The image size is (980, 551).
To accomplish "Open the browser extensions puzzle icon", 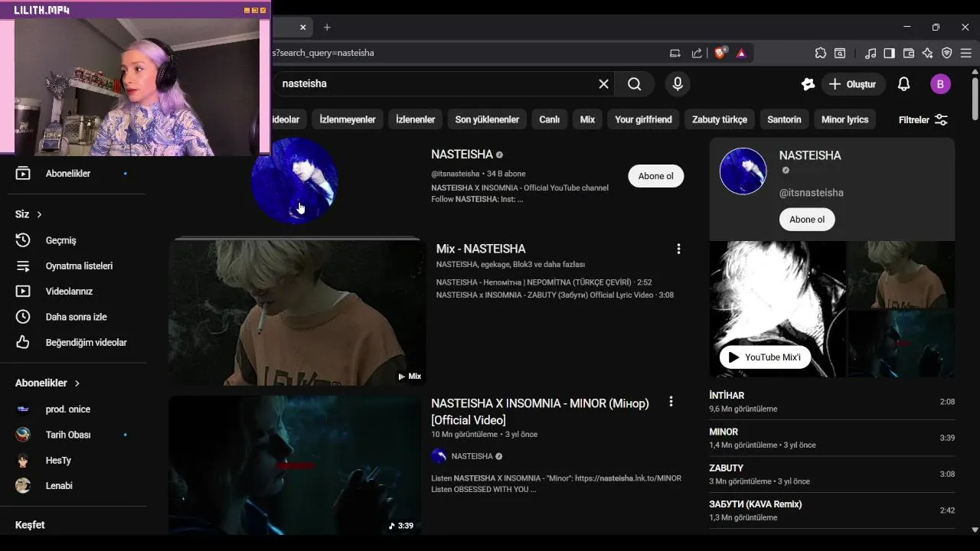I will click(821, 53).
